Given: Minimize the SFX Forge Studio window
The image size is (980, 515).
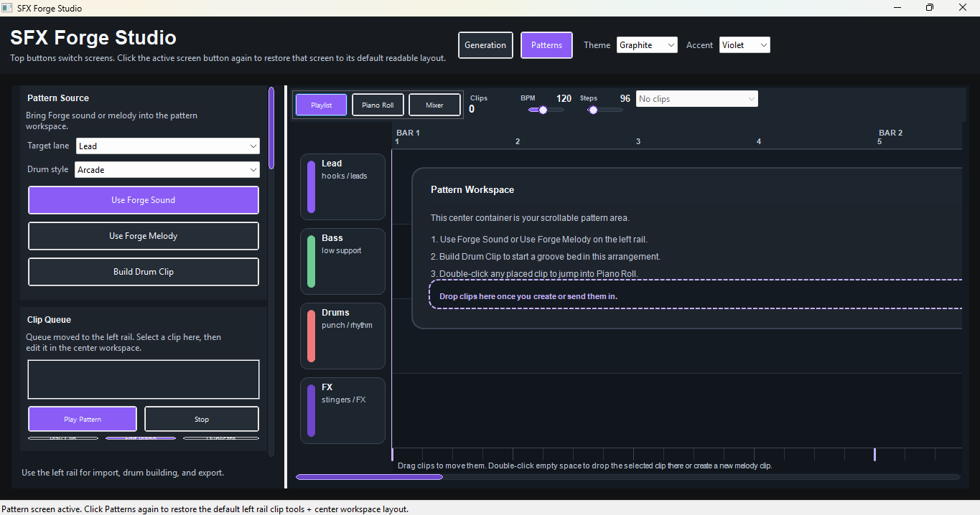Looking at the screenshot, I should click(x=897, y=8).
